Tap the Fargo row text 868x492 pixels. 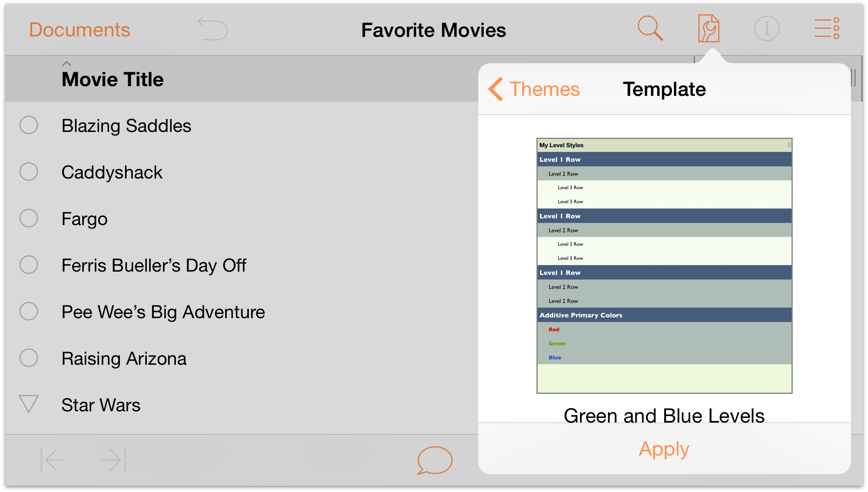(x=84, y=219)
